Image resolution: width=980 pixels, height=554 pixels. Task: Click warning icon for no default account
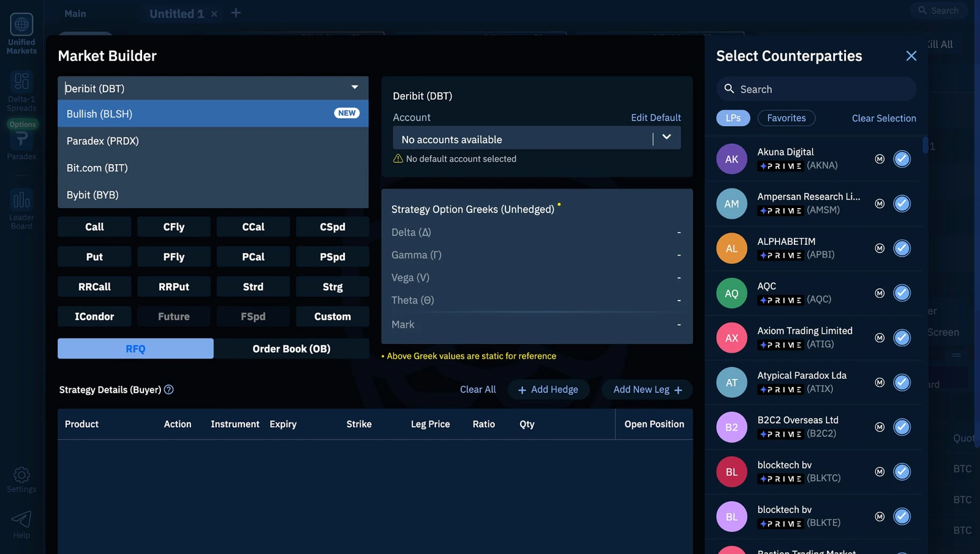click(x=398, y=159)
